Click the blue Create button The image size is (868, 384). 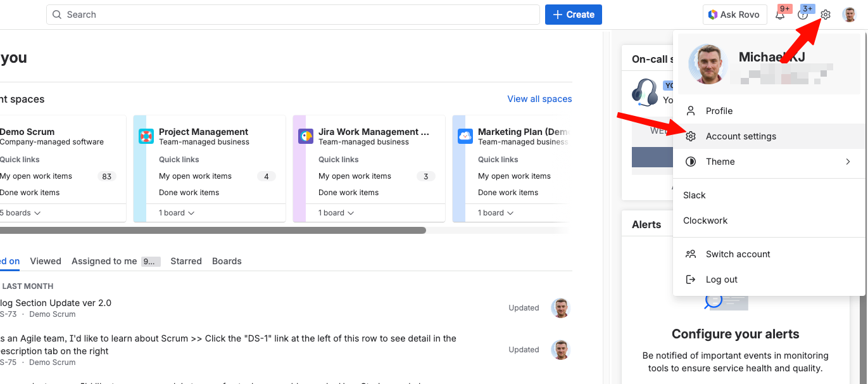tap(573, 15)
